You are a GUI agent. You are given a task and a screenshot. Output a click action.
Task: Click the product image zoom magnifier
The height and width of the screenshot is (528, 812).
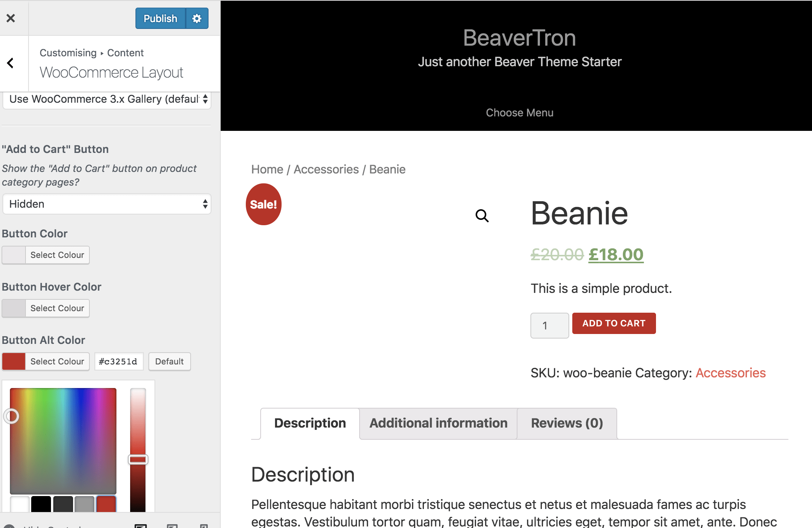(x=482, y=216)
